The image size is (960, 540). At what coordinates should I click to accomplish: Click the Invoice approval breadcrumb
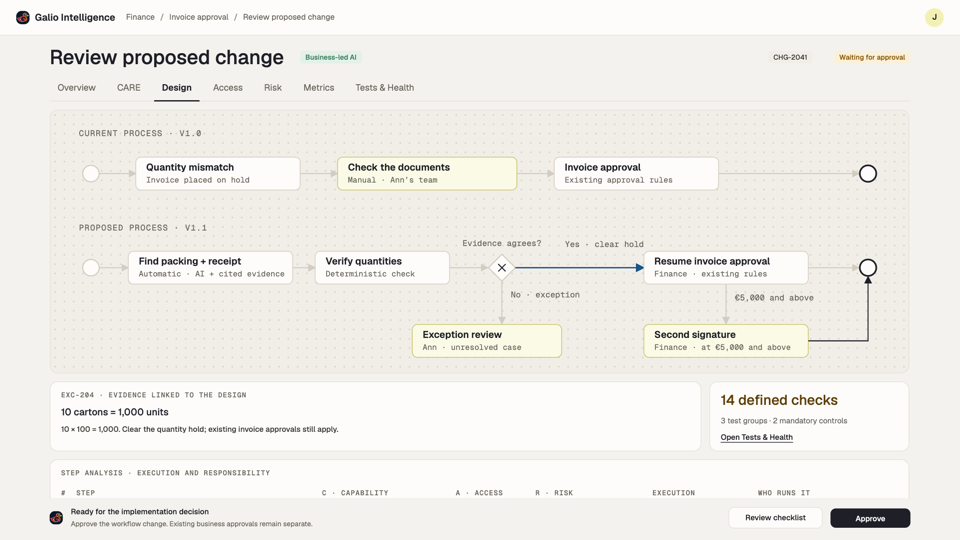(x=198, y=17)
